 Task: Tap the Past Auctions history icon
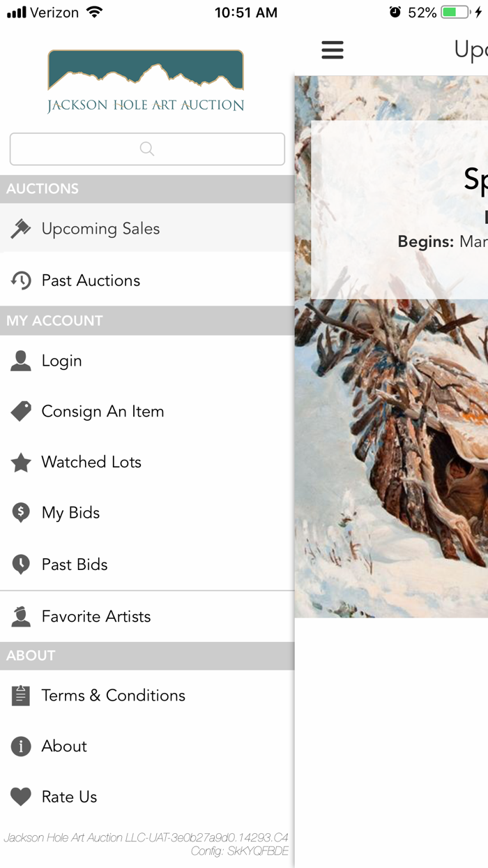point(21,280)
